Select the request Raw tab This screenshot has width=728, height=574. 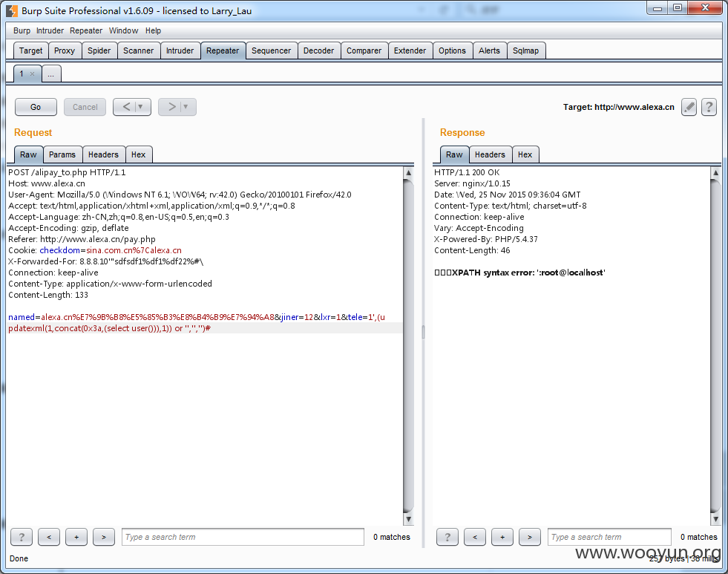pos(28,154)
